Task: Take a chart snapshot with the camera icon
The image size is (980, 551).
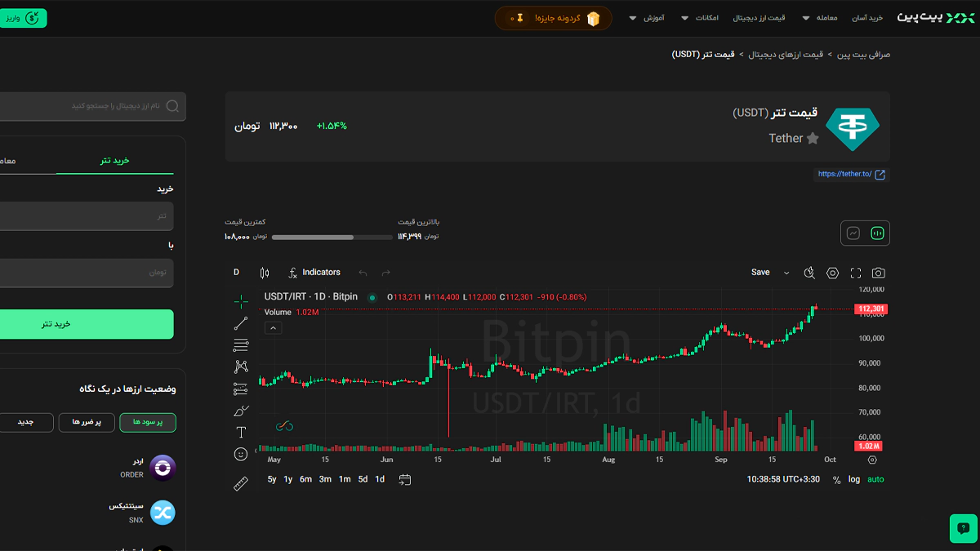Action: click(x=879, y=273)
